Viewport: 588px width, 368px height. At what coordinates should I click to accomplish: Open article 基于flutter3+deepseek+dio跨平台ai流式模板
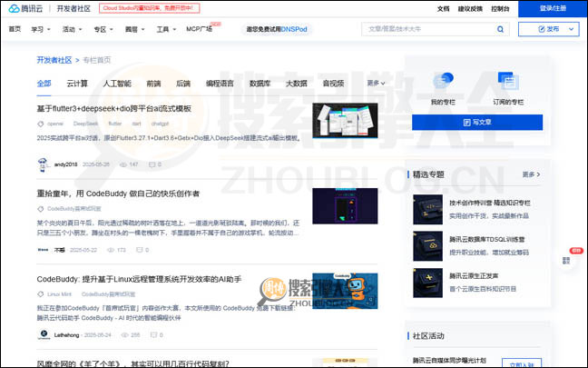coord(114,108)
